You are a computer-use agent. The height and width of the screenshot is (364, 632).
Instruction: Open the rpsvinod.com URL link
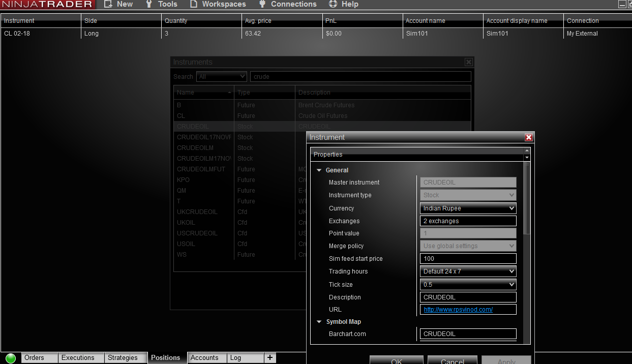coord(458,310)
